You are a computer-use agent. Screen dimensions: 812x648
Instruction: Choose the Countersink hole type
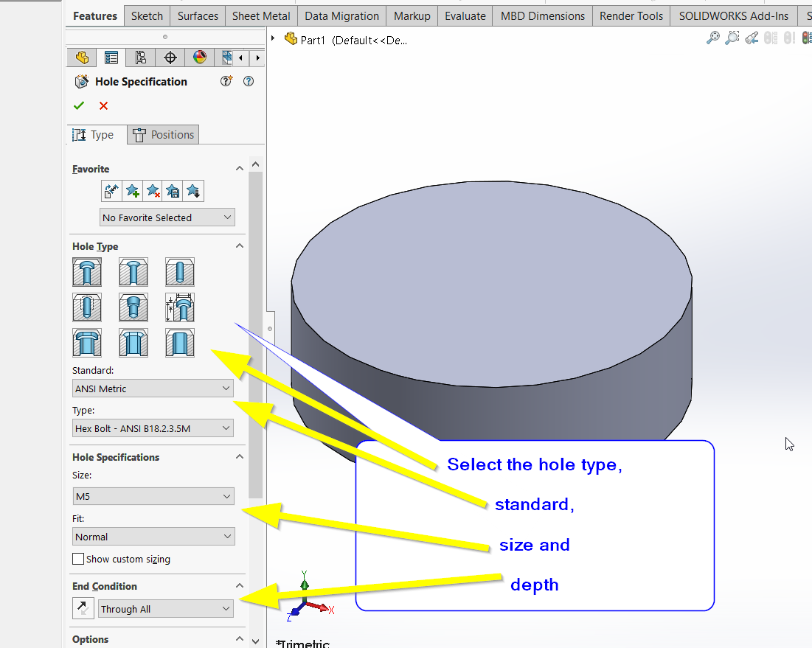pos(133,272)
